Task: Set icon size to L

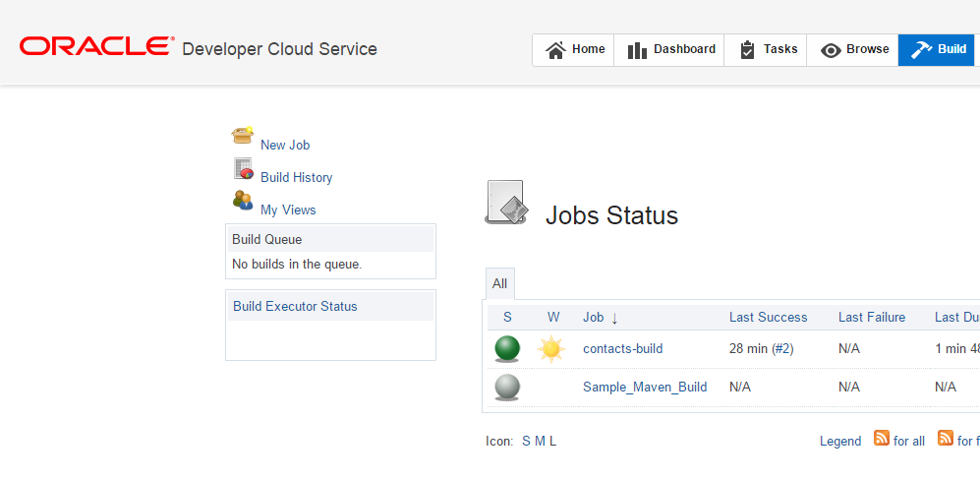Action: coord(552,441)
